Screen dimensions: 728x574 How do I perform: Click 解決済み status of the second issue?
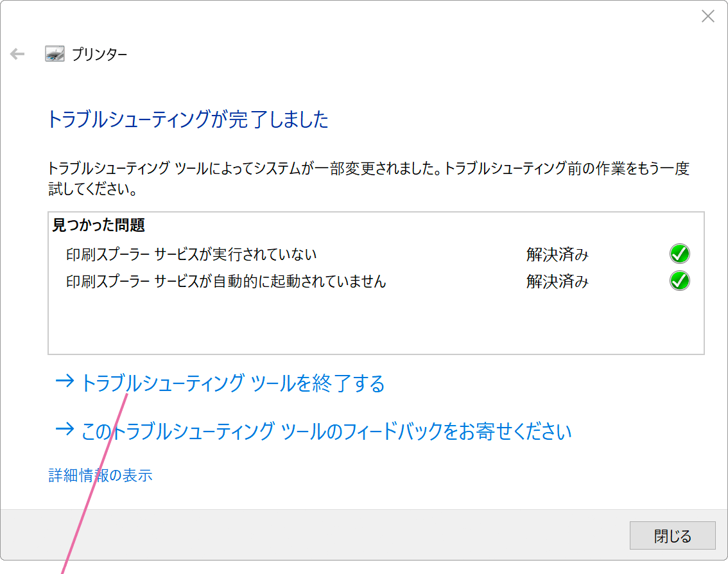point(557,282)
